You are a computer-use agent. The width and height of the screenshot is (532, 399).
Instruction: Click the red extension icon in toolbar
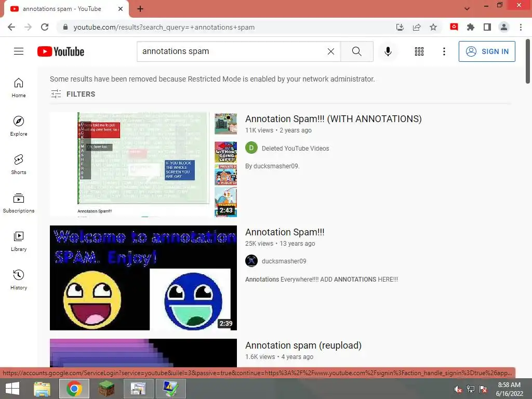point(454,27)
